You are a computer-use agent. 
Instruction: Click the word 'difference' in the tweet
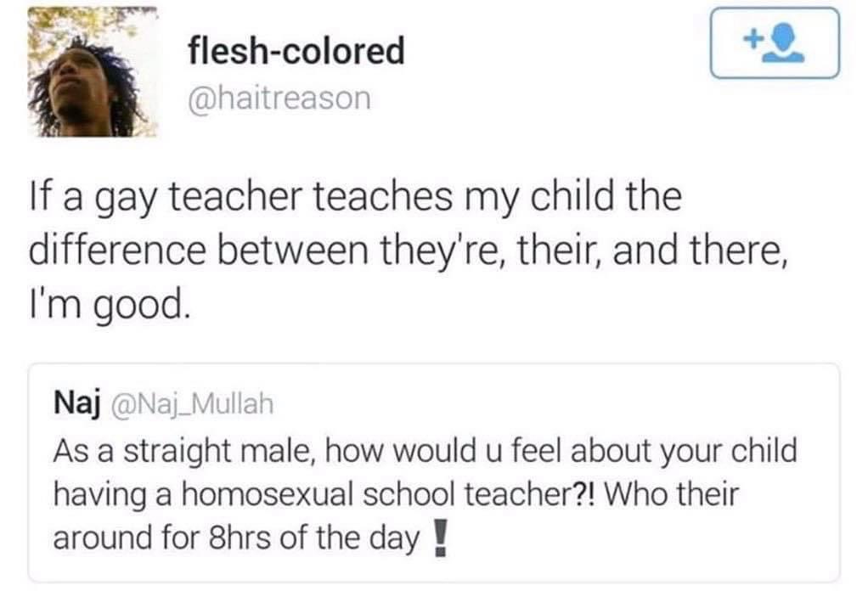coord(117,251)
